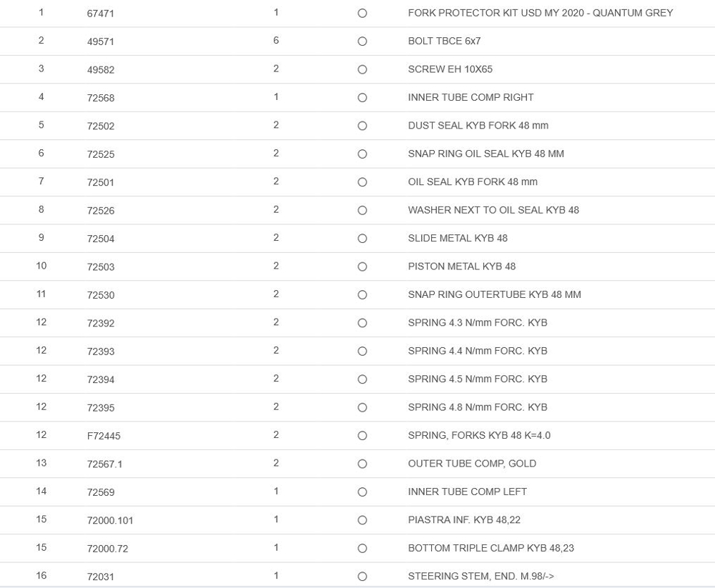The height and width of the screenshot is (588, 715).
Task: Select circle next to DUST SEAL KYB FORK
Action: point(362,126)
